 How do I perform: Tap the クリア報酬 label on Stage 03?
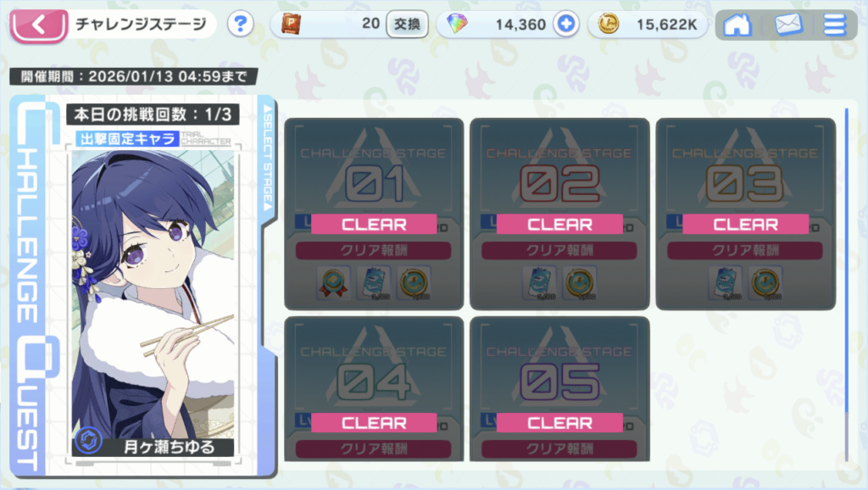tap(745, 250)
